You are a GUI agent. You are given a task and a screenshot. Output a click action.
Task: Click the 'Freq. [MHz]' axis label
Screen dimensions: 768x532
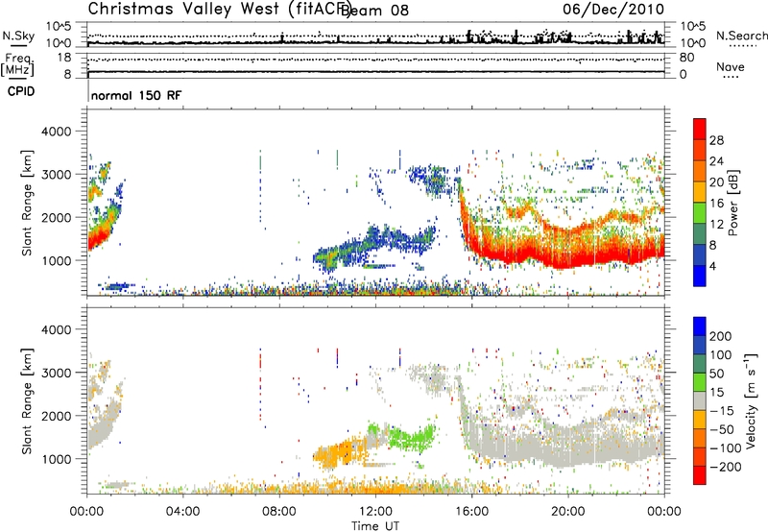click(x=17, y=65)
